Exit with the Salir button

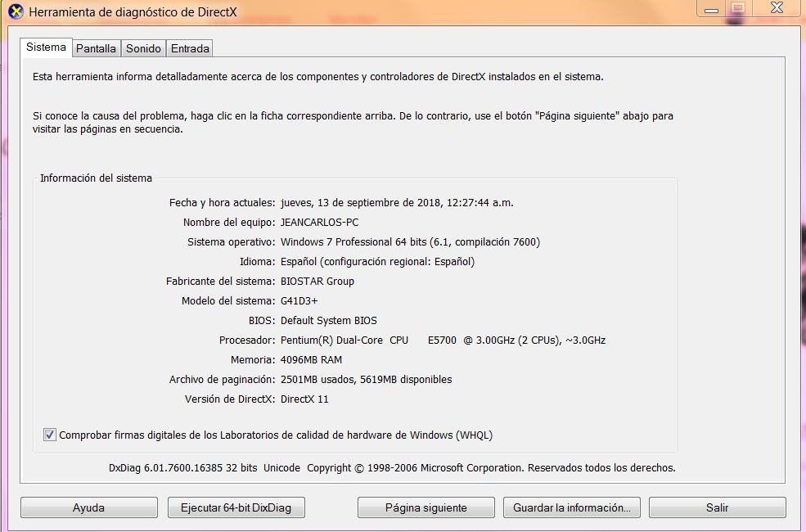[x=717, y=507]
